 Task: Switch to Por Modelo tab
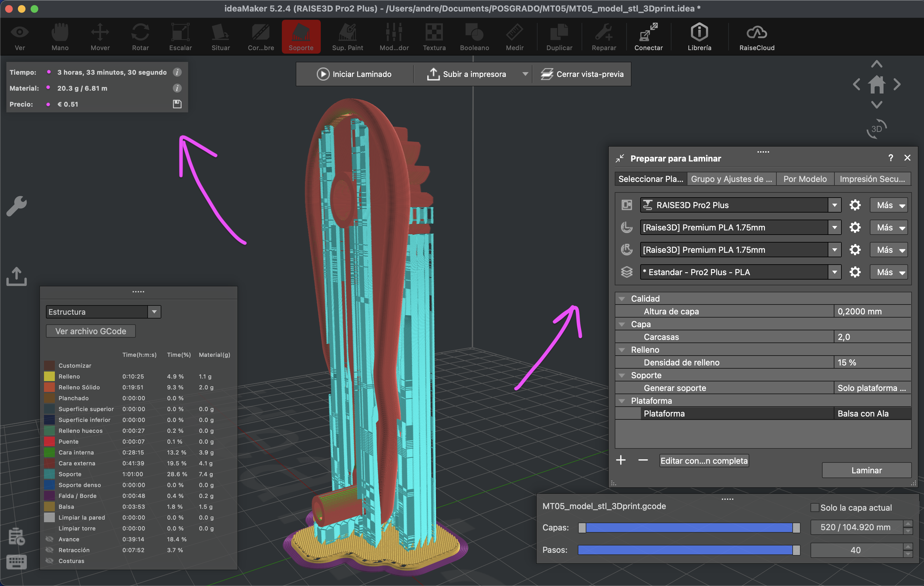tap(805, 179)
